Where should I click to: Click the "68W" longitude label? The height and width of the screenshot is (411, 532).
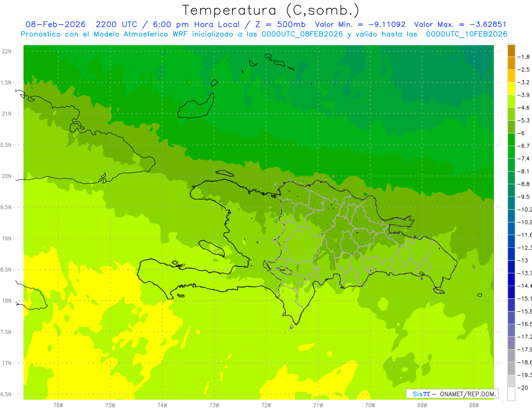(474, 405)
